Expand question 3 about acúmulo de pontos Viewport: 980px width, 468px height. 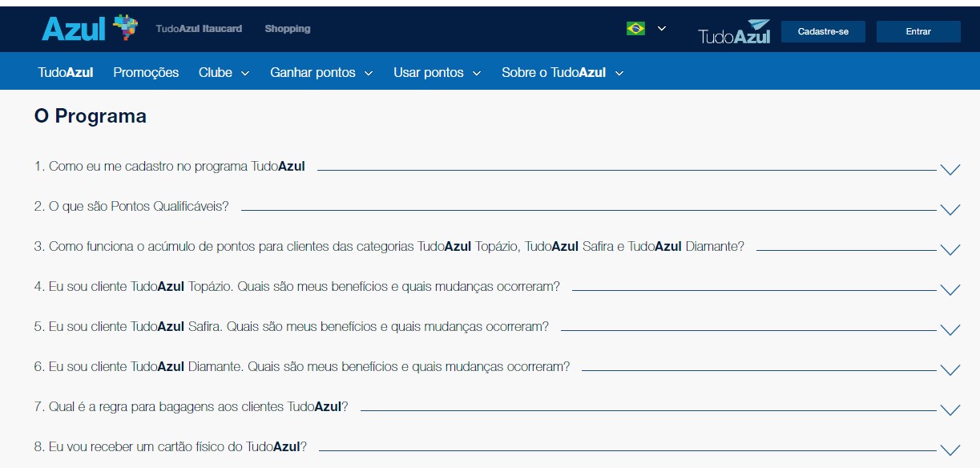pyautogui.click(x=950, y=249)
